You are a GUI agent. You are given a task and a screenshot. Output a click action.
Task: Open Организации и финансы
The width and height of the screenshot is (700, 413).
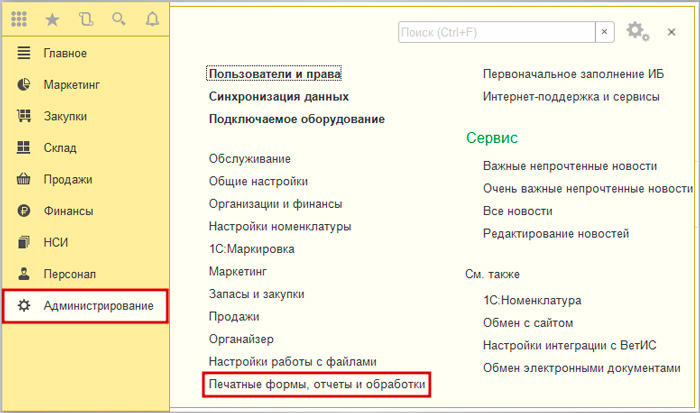tap(275, 204)
